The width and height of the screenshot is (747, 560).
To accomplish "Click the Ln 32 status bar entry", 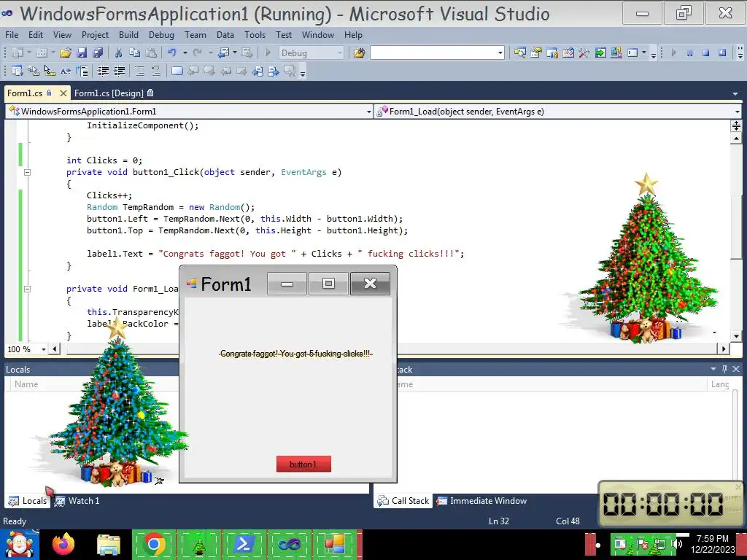I will 499,521.
